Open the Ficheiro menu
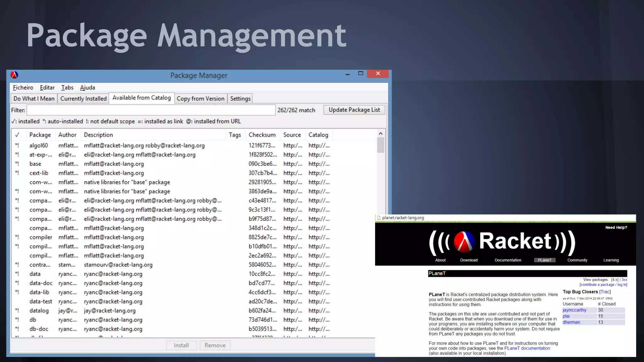 [23, 88]
